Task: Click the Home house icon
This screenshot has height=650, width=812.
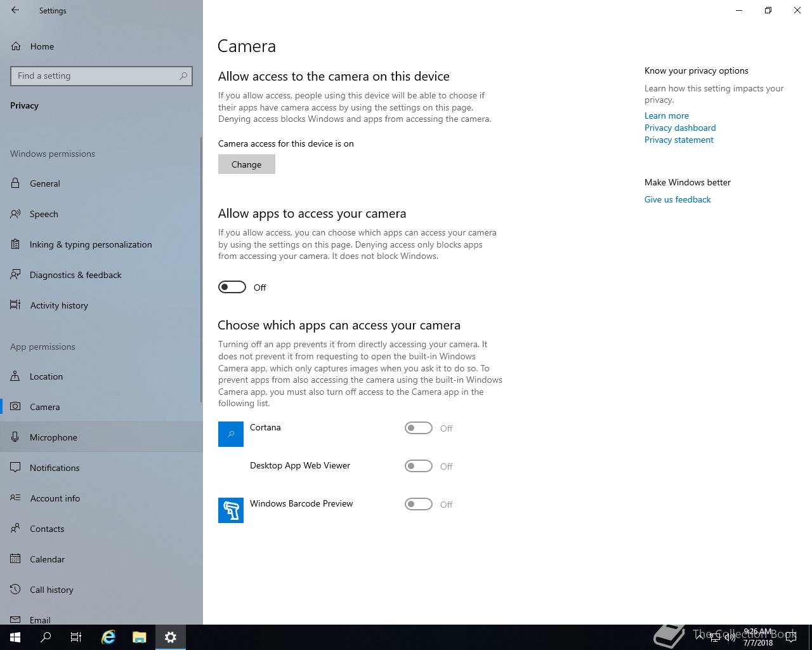Action: point(16,46)
